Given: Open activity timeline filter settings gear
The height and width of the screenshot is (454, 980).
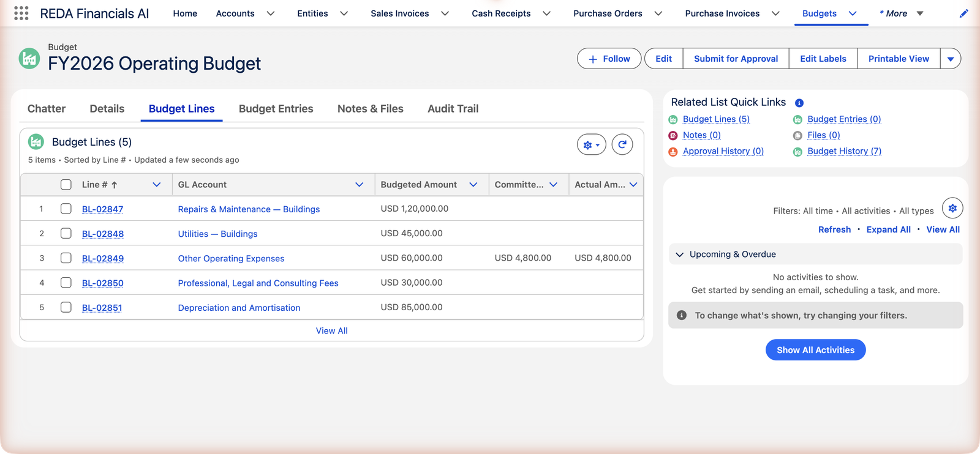Looking at the screenshot, I should pos(952,208).
